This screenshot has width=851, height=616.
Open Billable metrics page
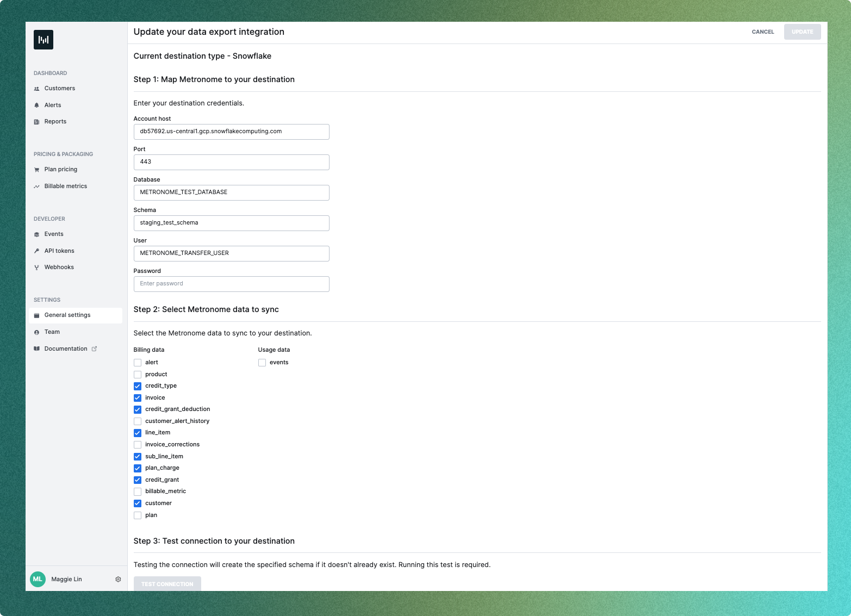(x=76, y=186)
